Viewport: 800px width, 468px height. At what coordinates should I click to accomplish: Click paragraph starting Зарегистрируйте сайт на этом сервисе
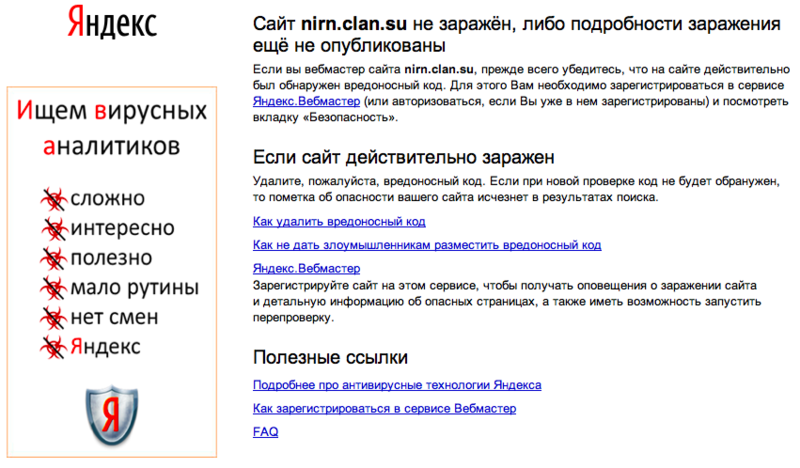click(507, 302)
